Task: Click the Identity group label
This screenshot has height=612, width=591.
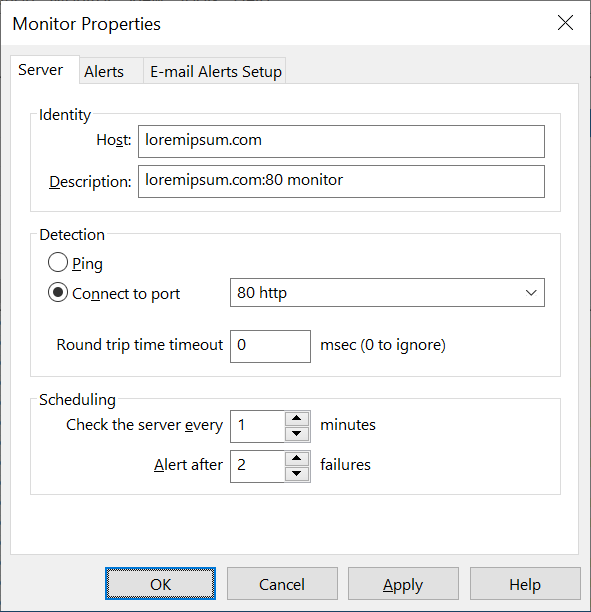Action: pos(65,115)
